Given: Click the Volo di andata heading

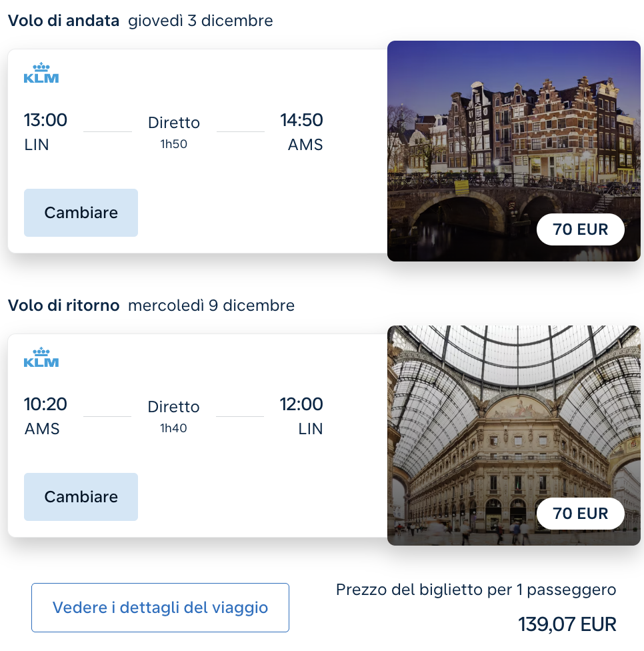Looking at the screenshot, I should pos(63,20).
